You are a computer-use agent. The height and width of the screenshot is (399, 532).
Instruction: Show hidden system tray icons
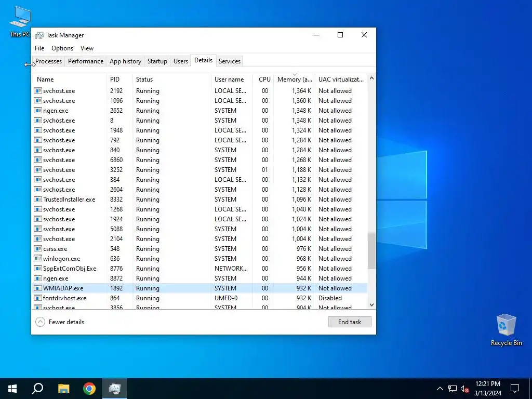point(440,389)
